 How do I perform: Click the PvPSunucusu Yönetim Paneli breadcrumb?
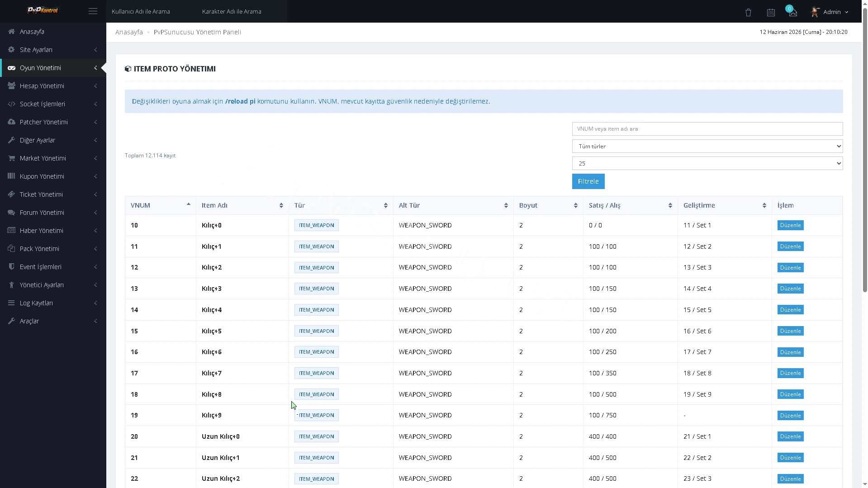coord(197,32)
